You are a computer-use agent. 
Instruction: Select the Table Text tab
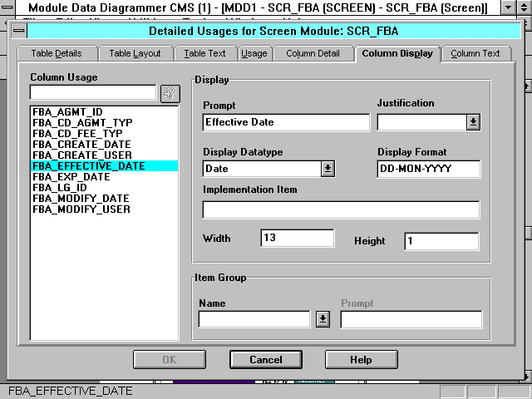tap(204, 53)
